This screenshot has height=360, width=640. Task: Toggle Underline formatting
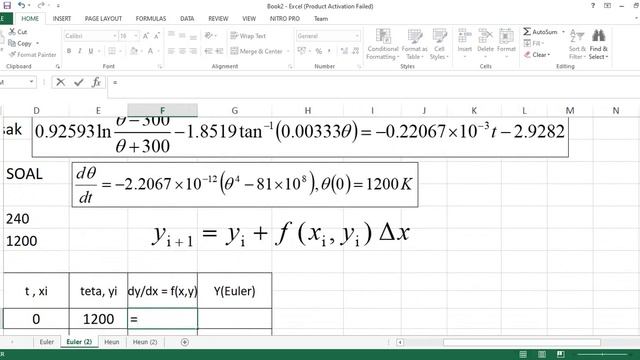[91, 51]
